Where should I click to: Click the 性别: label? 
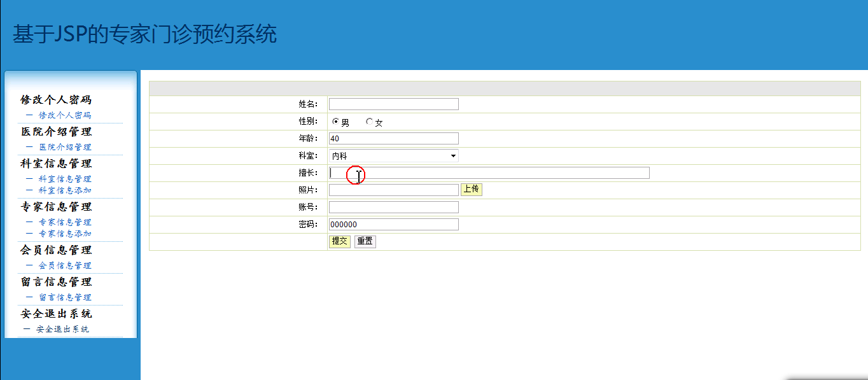click(x=308, y=122)
